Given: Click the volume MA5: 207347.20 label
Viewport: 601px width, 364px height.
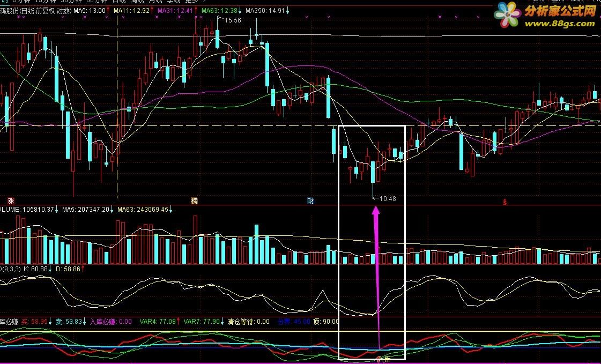Looking at the screenshot, I should point(85,210).
